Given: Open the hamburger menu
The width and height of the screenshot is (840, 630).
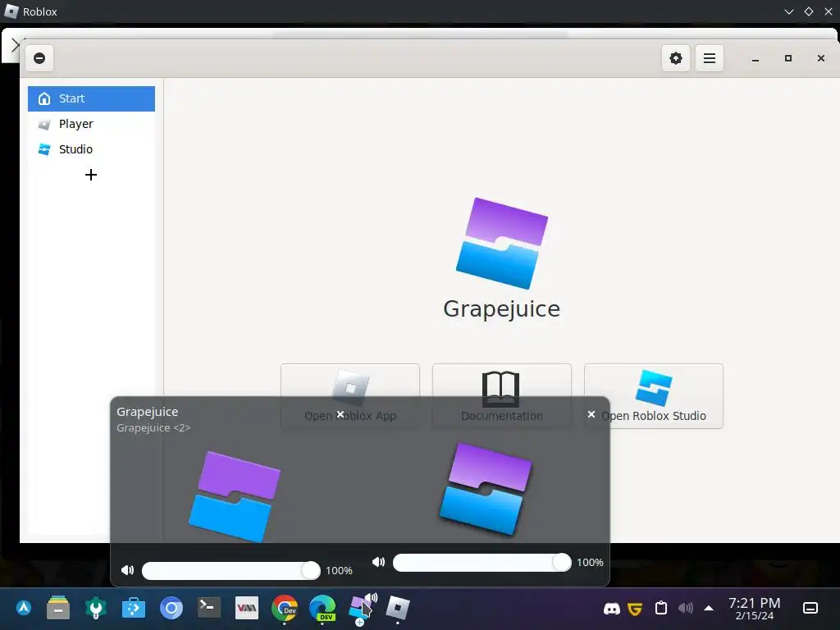Looking at the screenshot, I should (710, 58).
